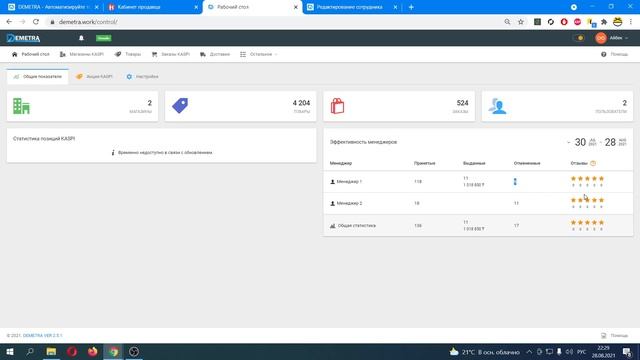The height and width of the screenshot is (360, 640).
Task: Click the Принятые column header
Action: (424, 163)
